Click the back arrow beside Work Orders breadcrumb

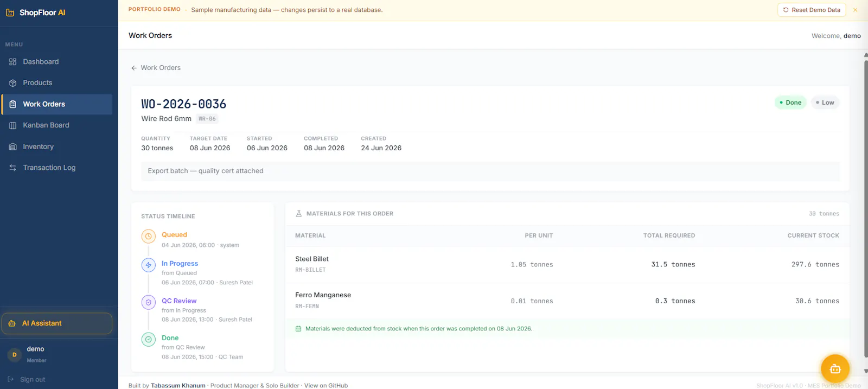coord(134,68)
